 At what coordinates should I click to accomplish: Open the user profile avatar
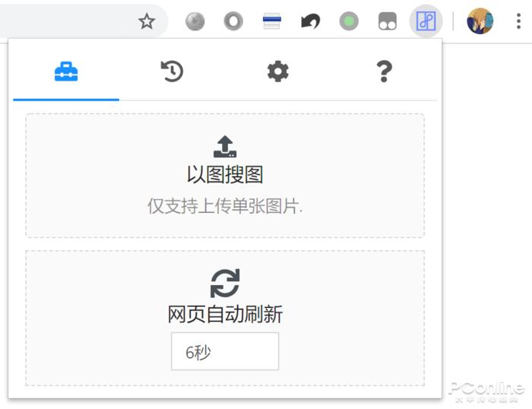pyautogui.click(x=480, y=21)
